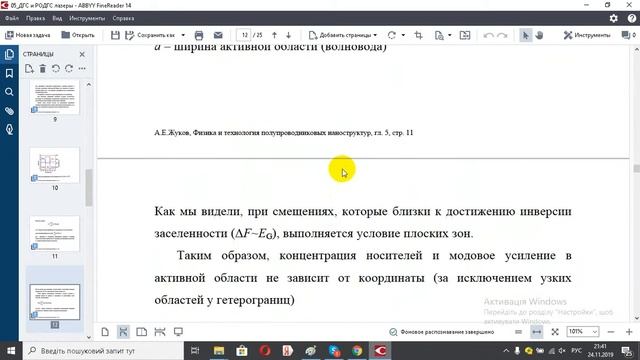The width and height of the screenshot is (640, 360).
Task: Click the fit height icon in status bar
Action: [518, 332]
